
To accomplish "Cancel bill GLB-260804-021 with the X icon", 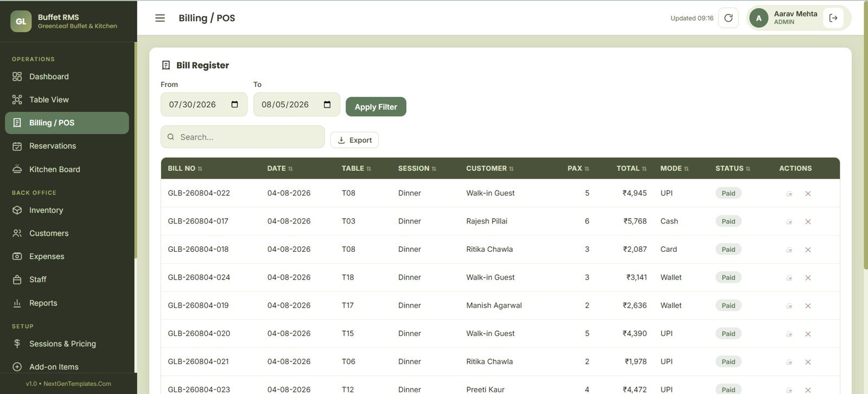I will pos(808,362).
